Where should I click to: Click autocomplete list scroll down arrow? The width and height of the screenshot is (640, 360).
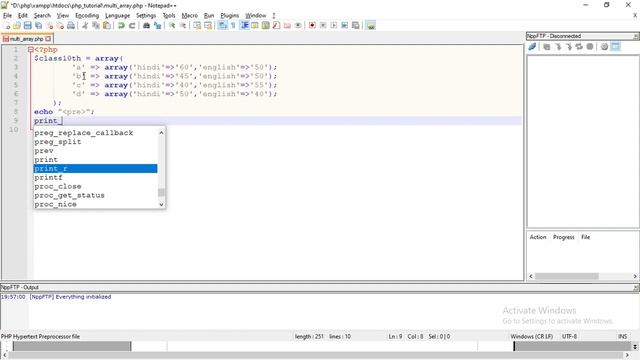pos(161,204)
